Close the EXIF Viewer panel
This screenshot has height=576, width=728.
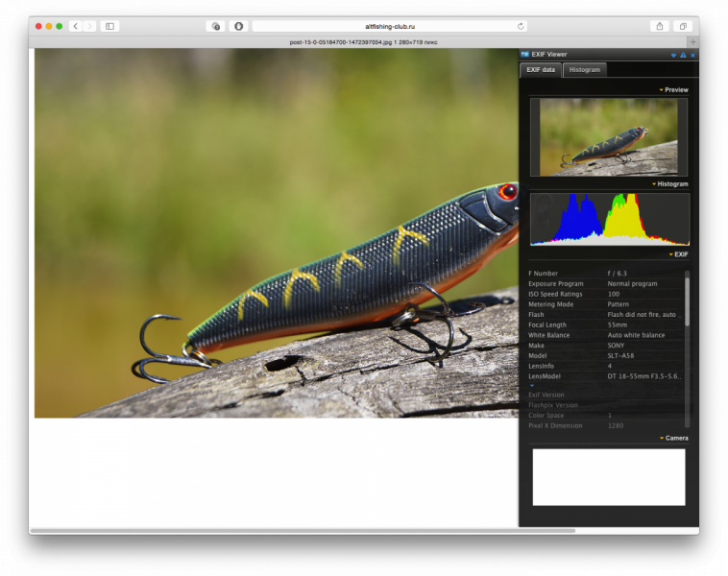pos(692,56)
